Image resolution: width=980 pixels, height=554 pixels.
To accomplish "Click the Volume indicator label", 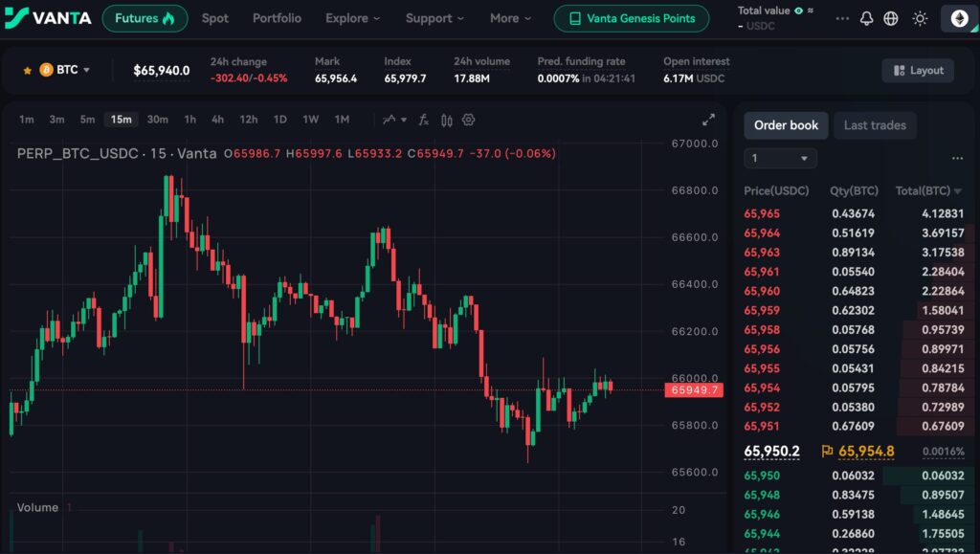I will (x=37, y=508).
